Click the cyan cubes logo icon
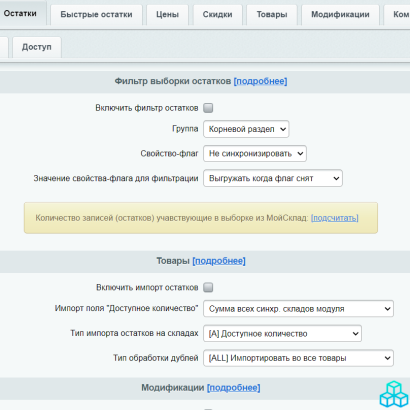 tap(394, 395)
